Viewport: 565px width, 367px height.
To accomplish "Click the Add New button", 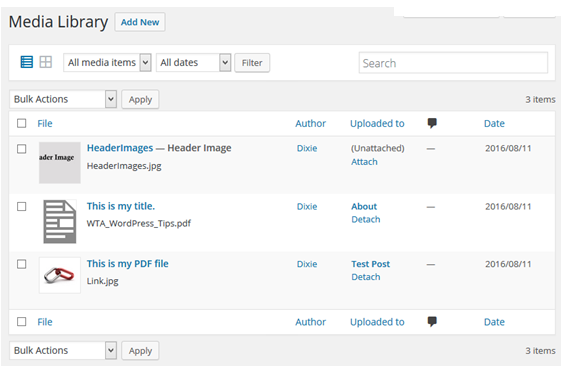I will [x=140, y=22].
